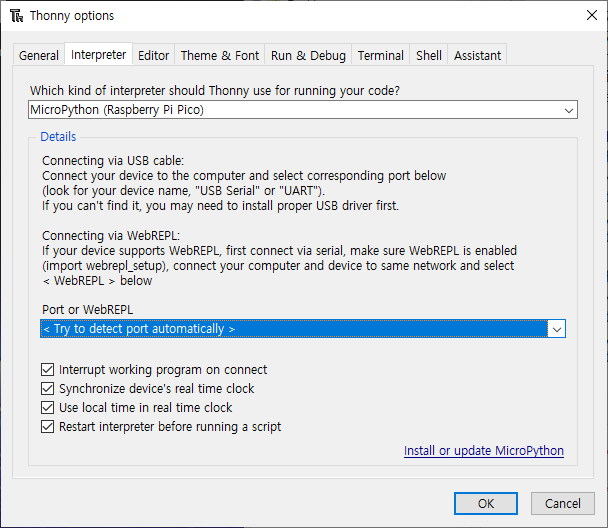Viewport: 608px width, 528px height.
Task: Open the Shell tab
Action: click(428, 55)
